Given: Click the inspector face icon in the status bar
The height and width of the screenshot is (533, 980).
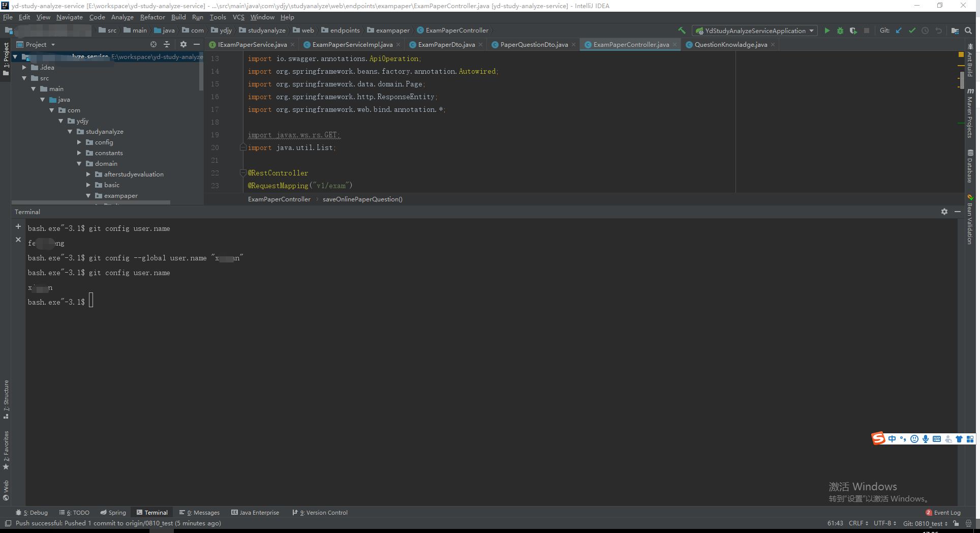Looking at the screenshot, I should click(969, 523).
